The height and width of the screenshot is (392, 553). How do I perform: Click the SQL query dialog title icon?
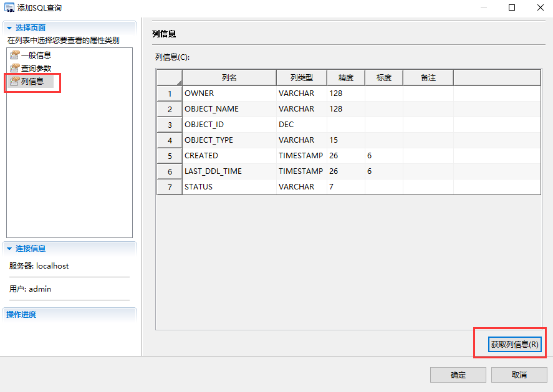click(9, 7)
